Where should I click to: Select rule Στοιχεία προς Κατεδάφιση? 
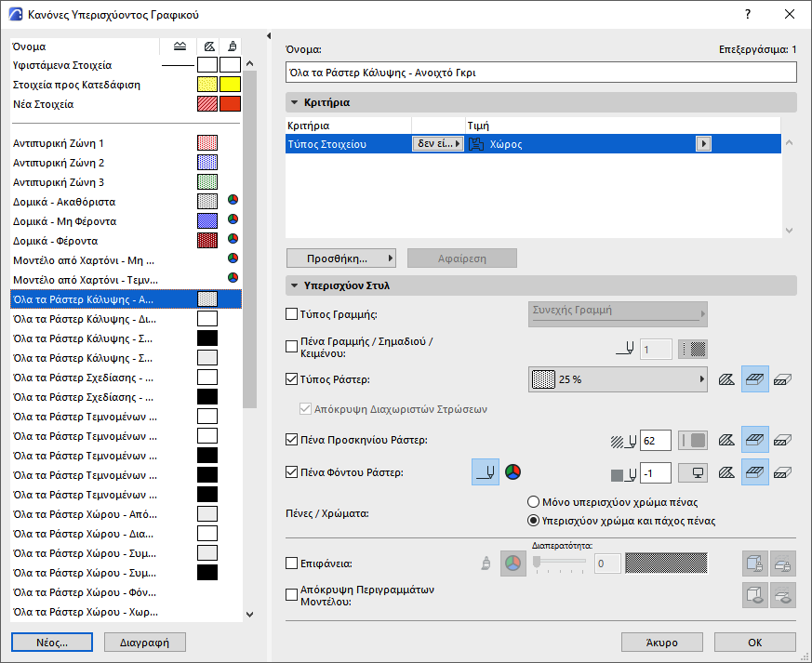click(x=126, y=85)
